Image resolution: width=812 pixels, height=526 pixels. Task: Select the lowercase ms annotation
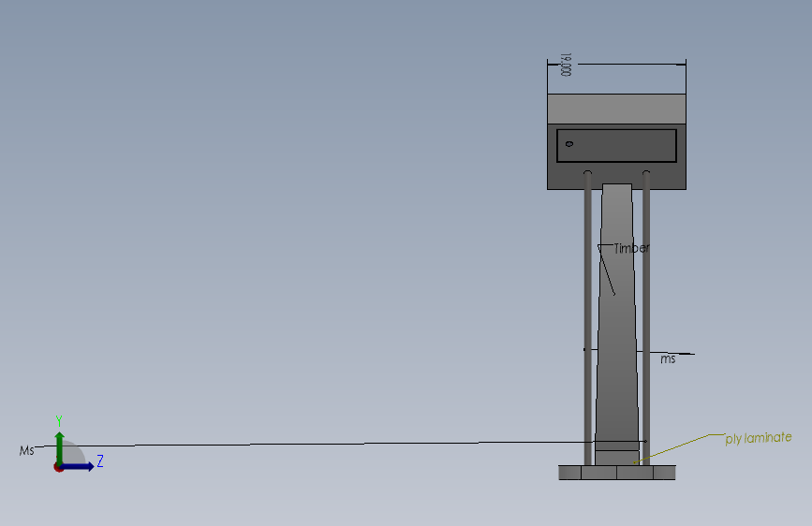(668, 358)
